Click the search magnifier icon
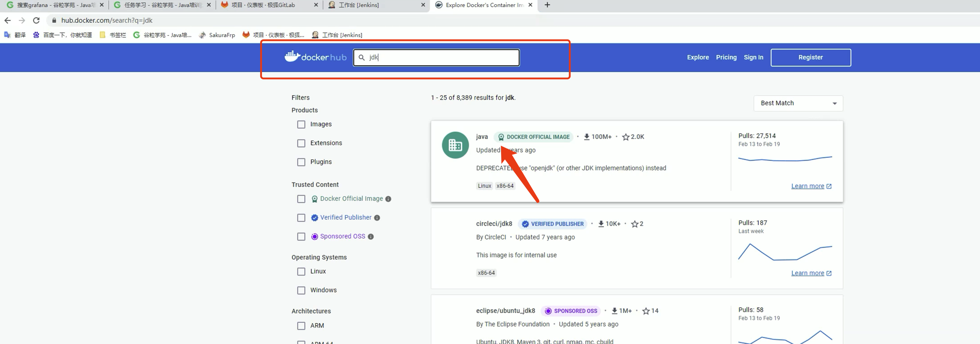The width and height of the screenshot is (980, 344). (x=361, y=57)
